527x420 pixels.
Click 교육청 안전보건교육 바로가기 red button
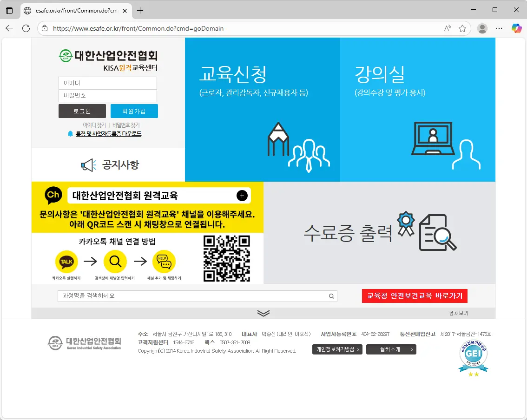415,296
